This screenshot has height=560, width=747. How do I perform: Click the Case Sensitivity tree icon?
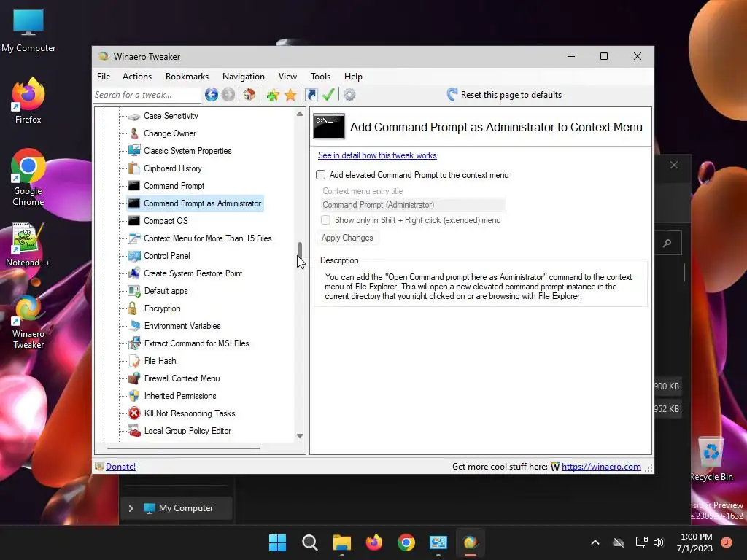134,116
